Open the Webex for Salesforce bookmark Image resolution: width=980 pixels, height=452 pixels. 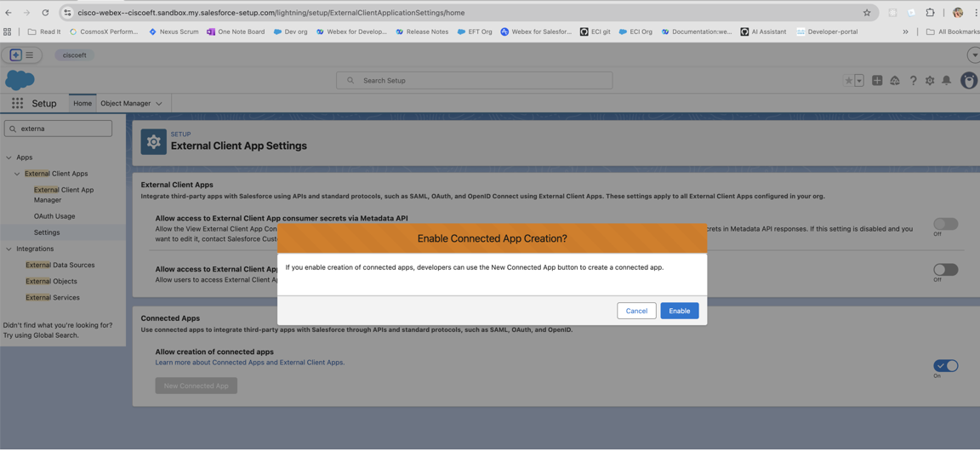[536, 31]
